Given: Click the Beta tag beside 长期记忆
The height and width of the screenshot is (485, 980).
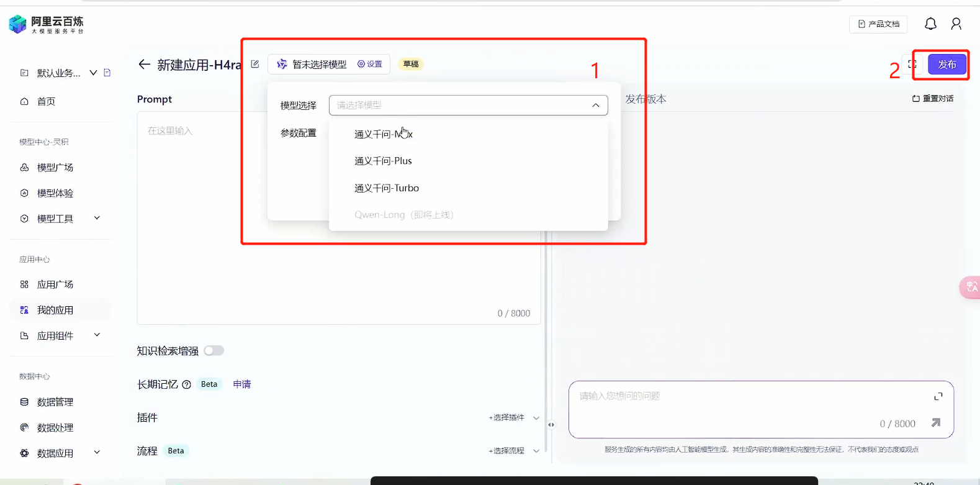Looking at the screenshot, I should point(209,384).
